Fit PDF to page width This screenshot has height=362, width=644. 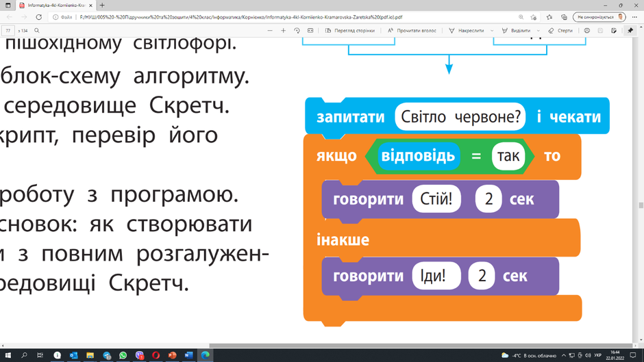click(310, 31)
